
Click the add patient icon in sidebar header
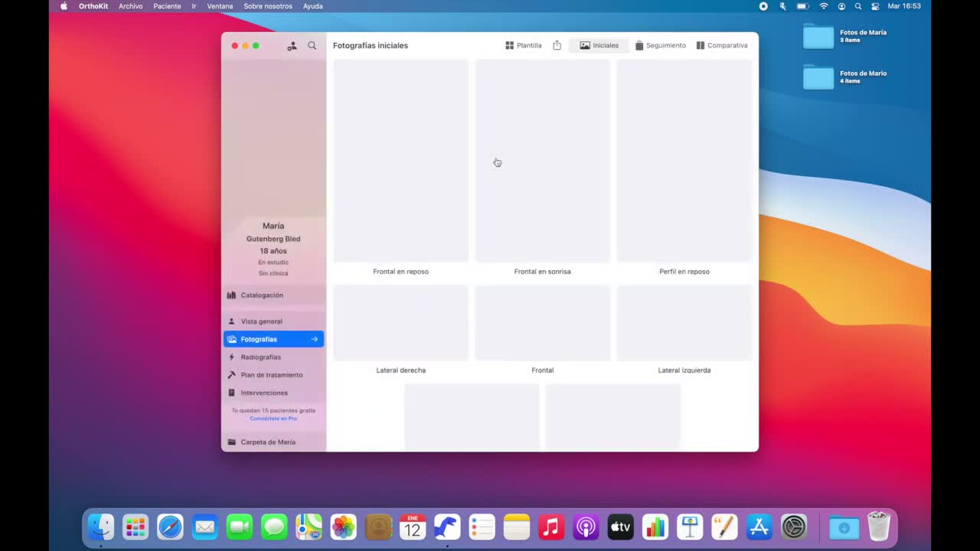[x=292, y=46]
